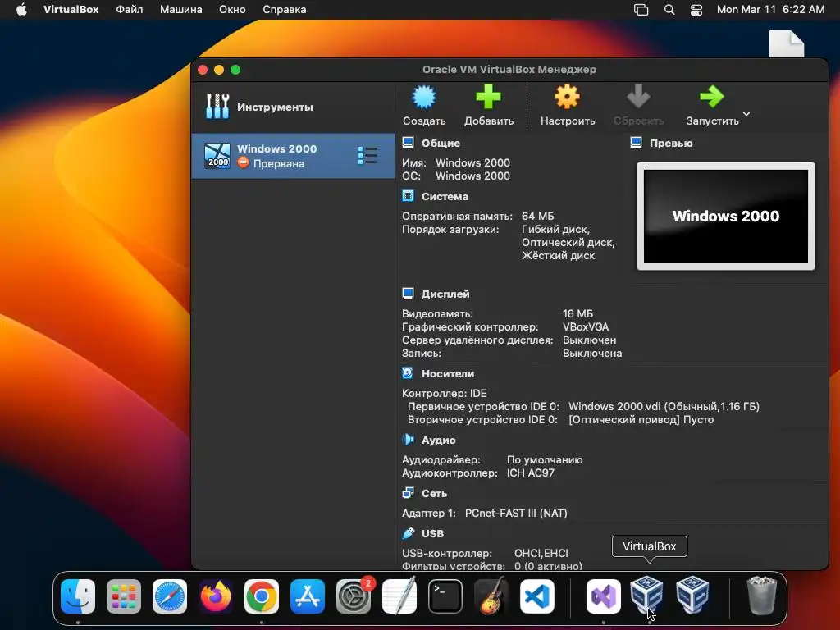Viewport: 840px width, 630px height.
Task: Click the blank file icon on desktop
Action: coord(787,44)
